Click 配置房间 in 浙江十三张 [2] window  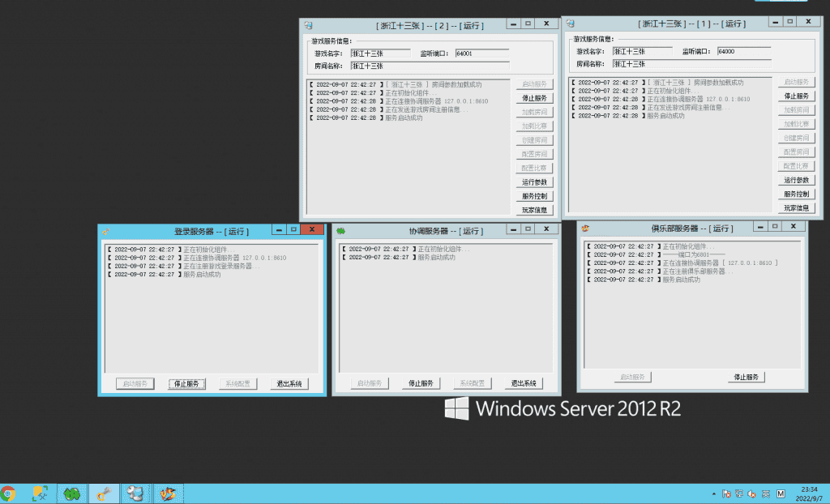coord(534,154)
